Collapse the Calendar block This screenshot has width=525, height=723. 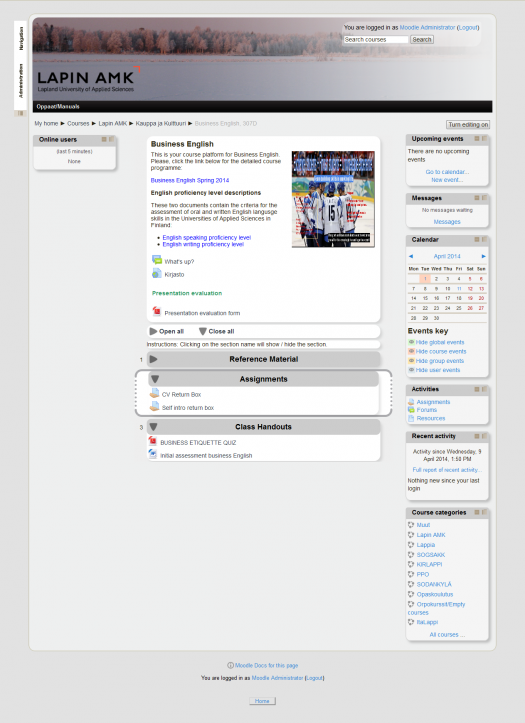477,239
